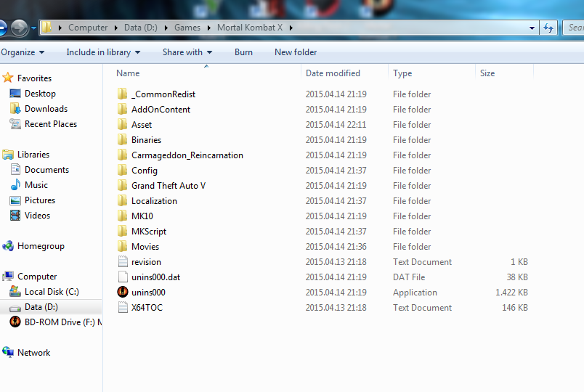Click the Application type cell of unins000
This screenshot has width=584, height=392.
pos(415,293)
